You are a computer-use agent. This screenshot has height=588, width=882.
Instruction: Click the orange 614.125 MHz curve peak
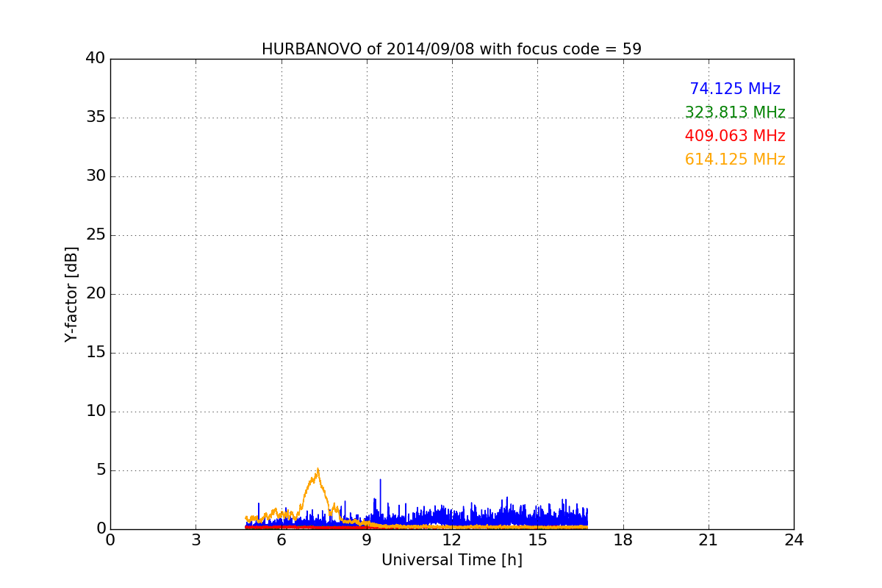(318, 470)
